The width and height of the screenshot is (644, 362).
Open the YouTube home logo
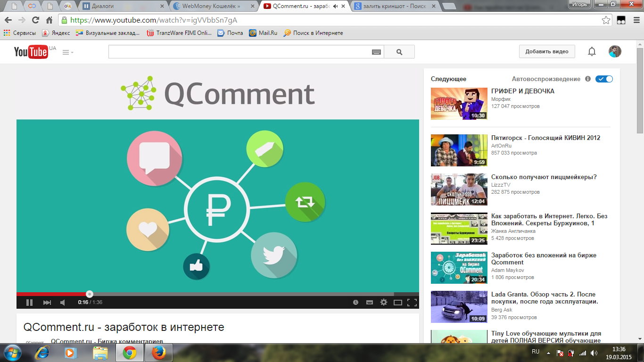pyautogui.click(x=31, y=51)
